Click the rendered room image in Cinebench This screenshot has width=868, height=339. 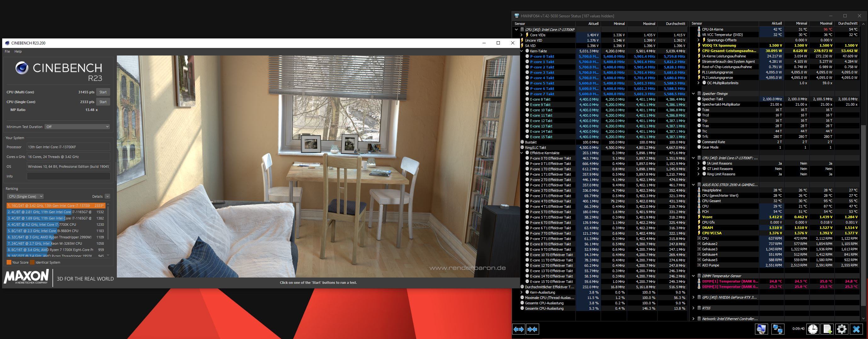pyautogui.click(x=318, y=167)
